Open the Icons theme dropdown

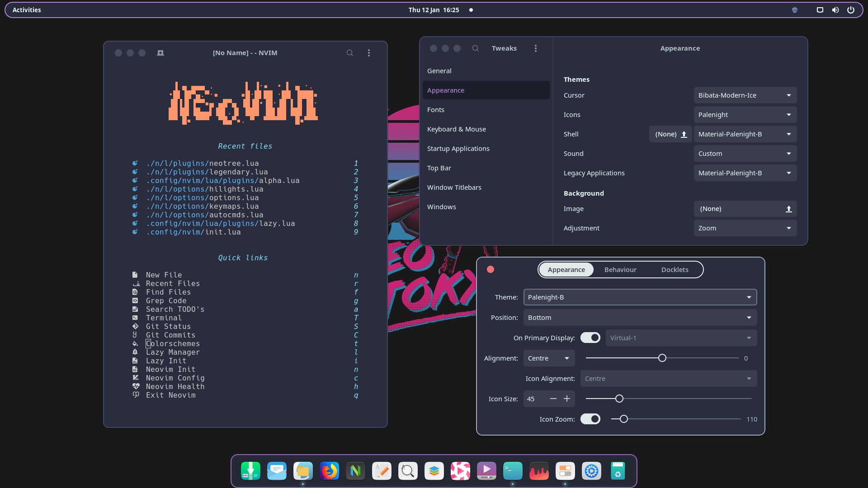click(x=745, y=115)
